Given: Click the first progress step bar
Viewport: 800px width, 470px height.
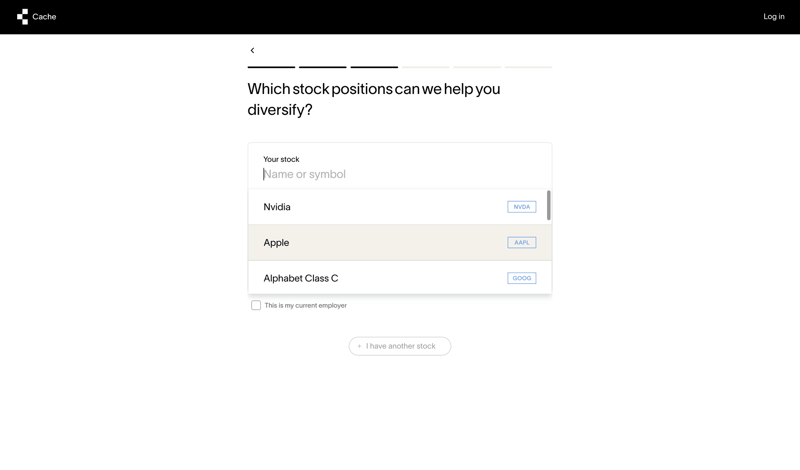Looking at the screenshot, I should (271, 67).
